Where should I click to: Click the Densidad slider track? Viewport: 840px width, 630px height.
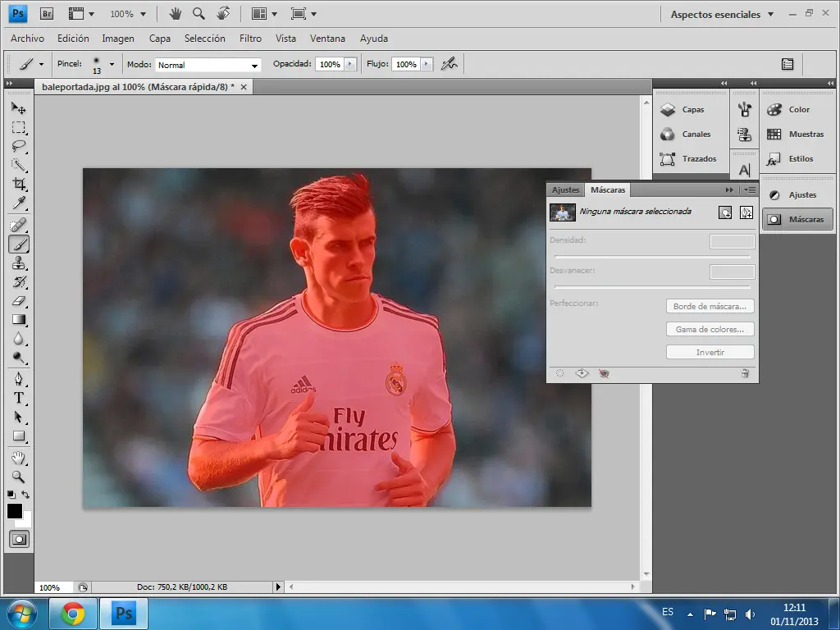pyautogui.click(x=652, y=257)
